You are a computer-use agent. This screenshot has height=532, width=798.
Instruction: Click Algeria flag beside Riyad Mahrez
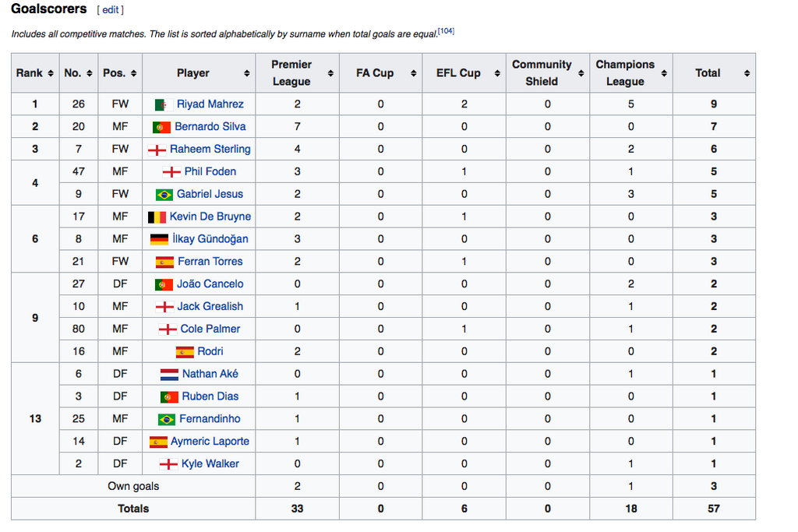click(x=164, y=105)
